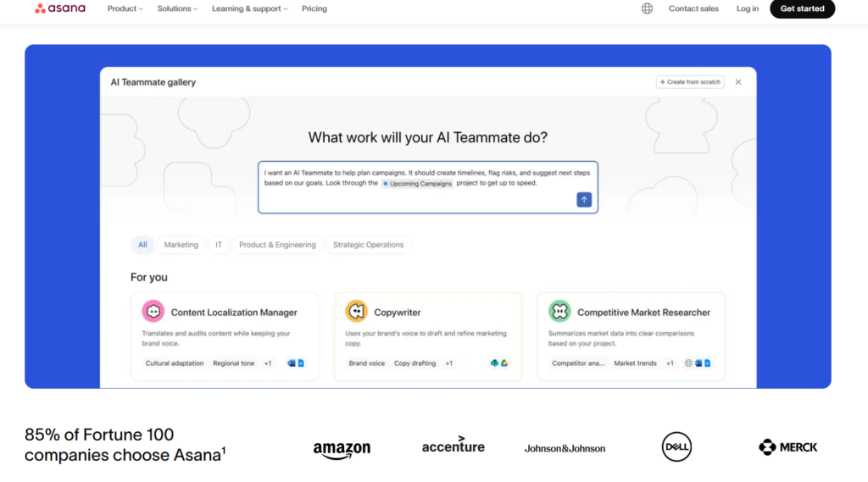Click Competitive Market Researcher avatar icon

pos(559,312)
